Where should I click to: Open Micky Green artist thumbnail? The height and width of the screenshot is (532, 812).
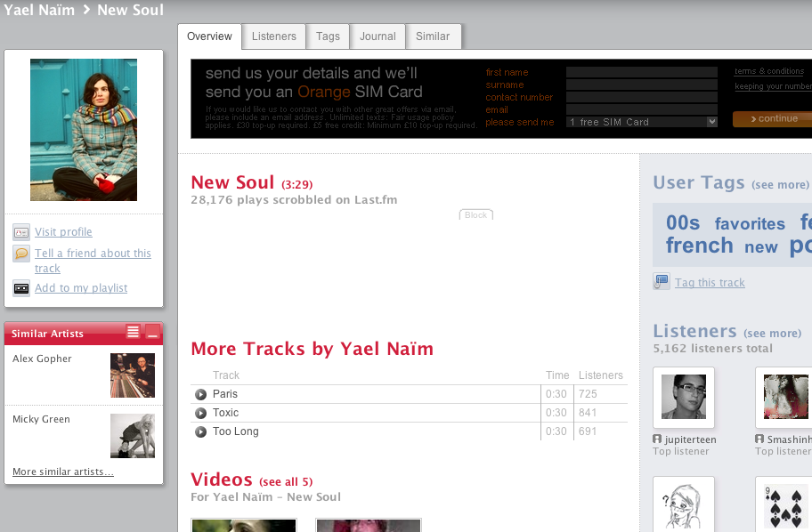coord(133,436)
